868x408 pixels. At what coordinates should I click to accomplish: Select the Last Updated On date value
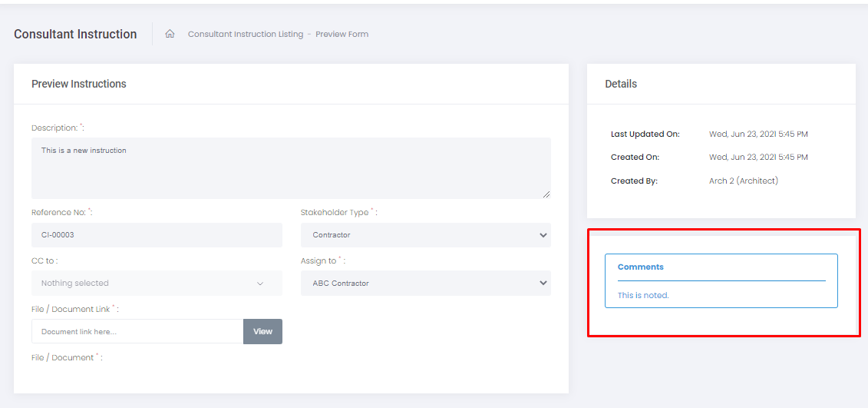point(757,134)
